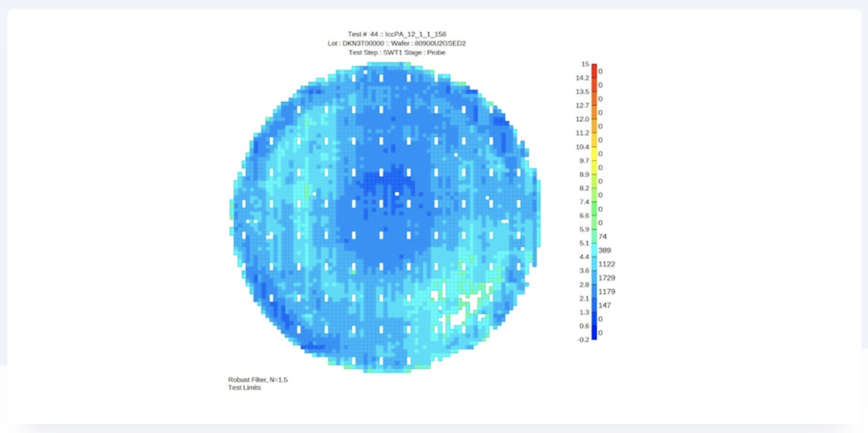Click the bin count 1179 in the legend
Screen dimensions: 868x433
click(x=606, y=292)
